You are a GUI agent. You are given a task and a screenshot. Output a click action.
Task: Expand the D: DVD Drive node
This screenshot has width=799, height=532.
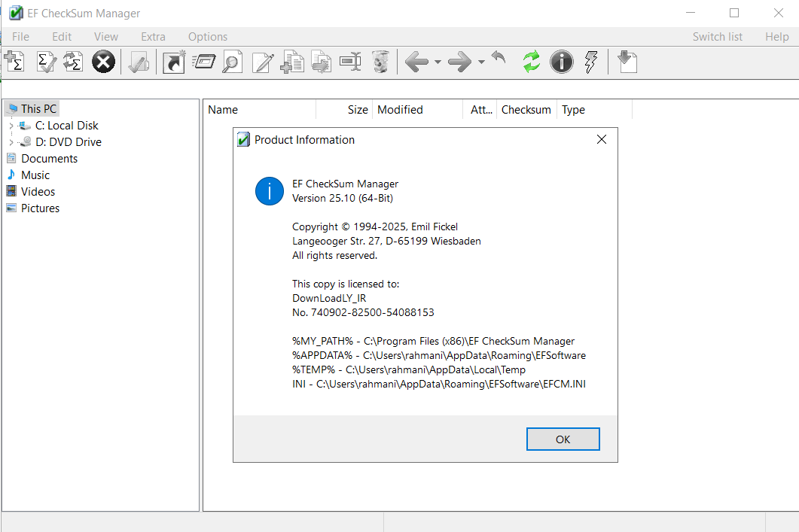(x=11, y=142)
